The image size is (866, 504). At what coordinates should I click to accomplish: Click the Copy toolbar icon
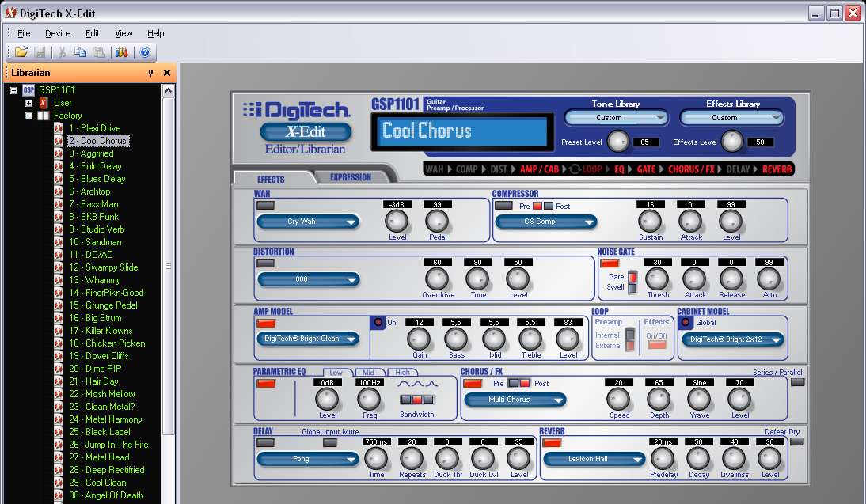(81, 52)
